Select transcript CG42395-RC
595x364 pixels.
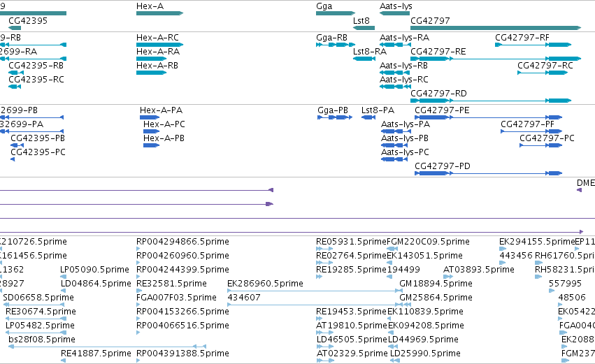click(15, 87)
